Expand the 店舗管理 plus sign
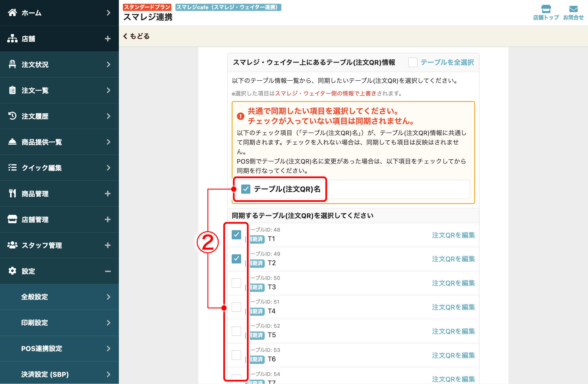Image resolution: width=588 pixels, height=384 pixels. (x=108, y=219)
